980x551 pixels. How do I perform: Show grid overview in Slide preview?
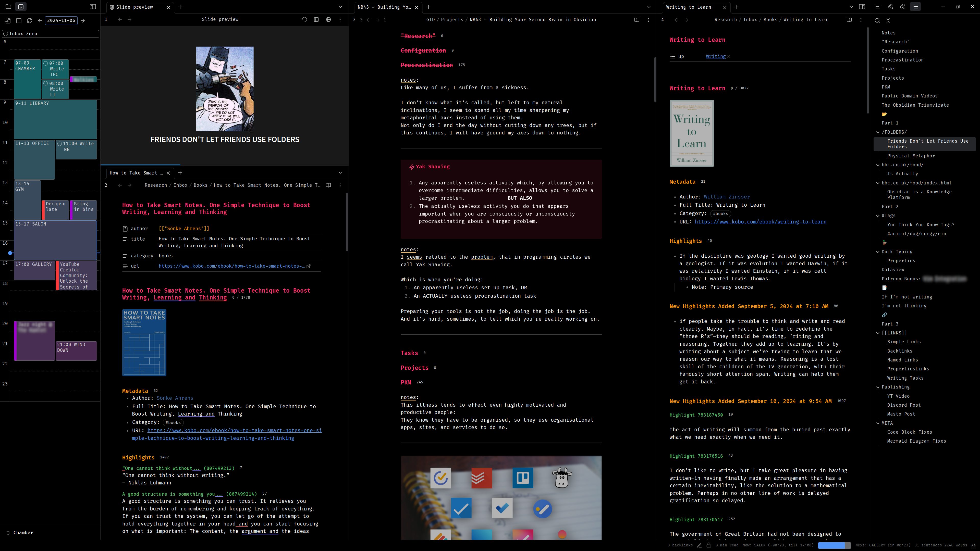pos(316,19)
